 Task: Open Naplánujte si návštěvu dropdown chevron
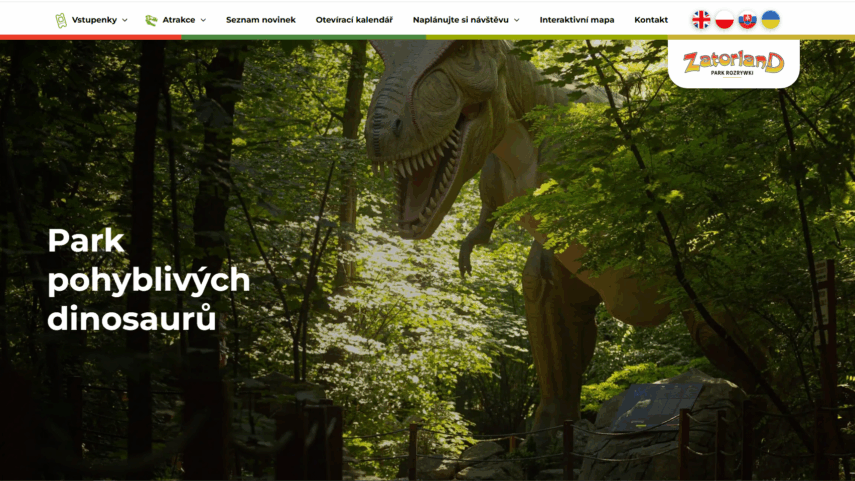point(517,20)
